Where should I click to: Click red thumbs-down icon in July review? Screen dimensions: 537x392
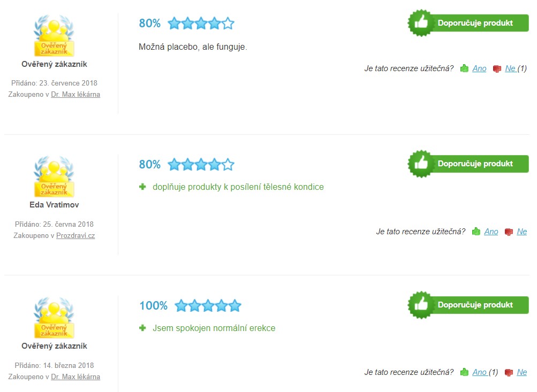pyautogui.click(x=497, y=69)
